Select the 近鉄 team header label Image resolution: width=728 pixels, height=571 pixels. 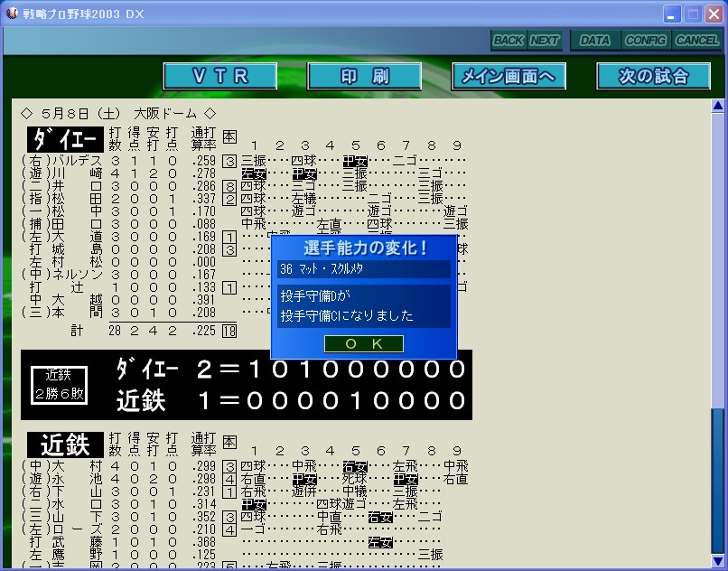(63, 445)
